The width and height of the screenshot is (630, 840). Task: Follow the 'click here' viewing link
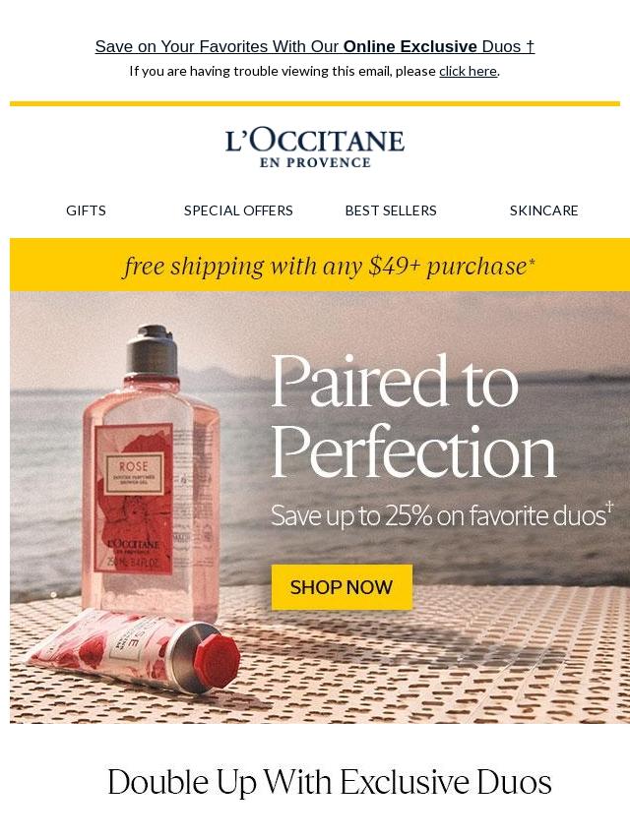[x=468, y=71]
